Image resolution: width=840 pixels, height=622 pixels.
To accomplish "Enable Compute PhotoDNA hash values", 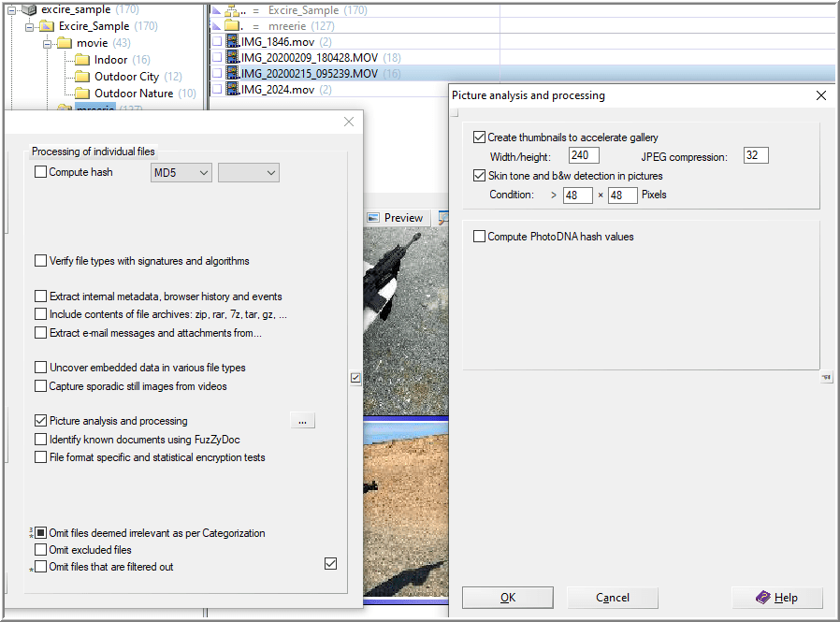I will click(x=480, y=237).
